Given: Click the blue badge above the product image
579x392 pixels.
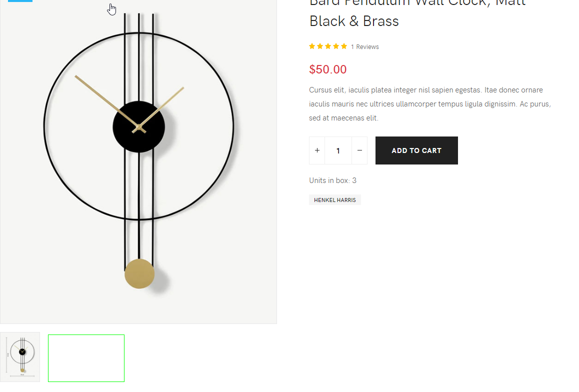Looking at the screenshot, I should click(x=20, y=1).
